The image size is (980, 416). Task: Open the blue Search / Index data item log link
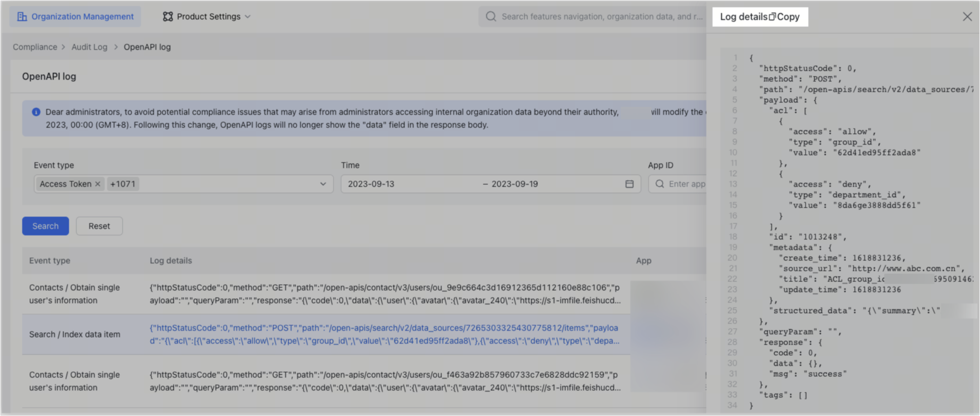tap(384, 335)
